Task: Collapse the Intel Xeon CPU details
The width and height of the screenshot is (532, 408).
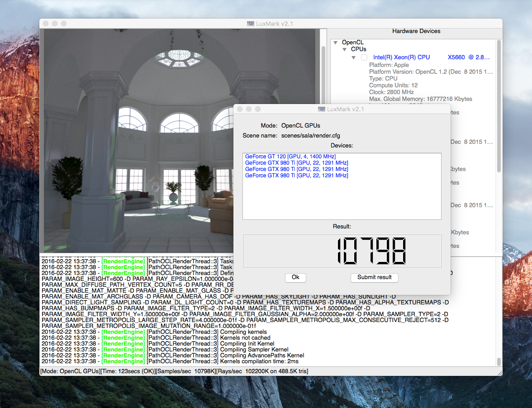Action: point(354,57)
